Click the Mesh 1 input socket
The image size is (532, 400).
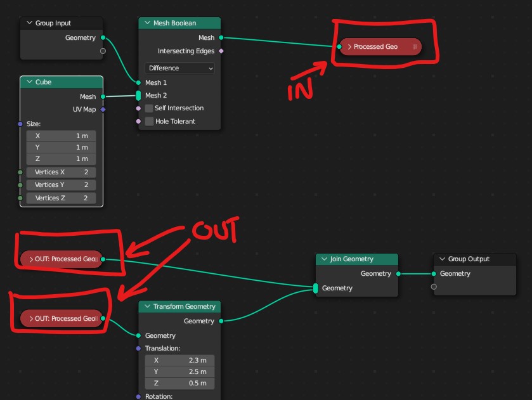(138, 82)
